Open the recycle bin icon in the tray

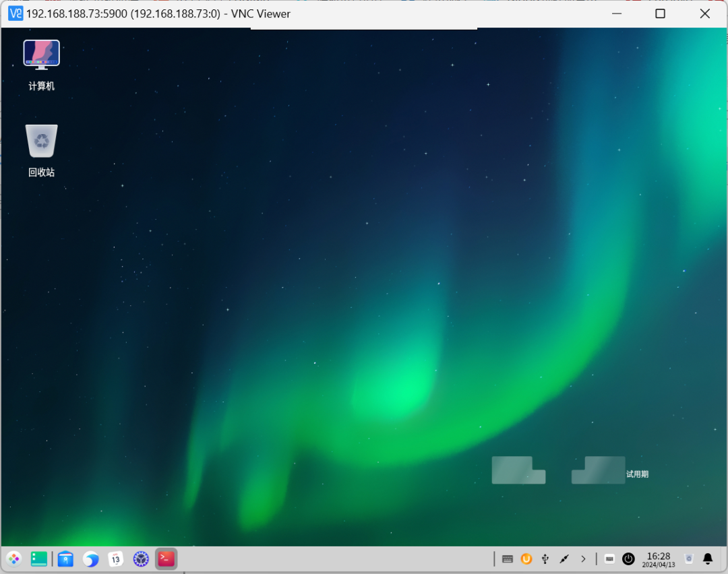tap(688, 559)
